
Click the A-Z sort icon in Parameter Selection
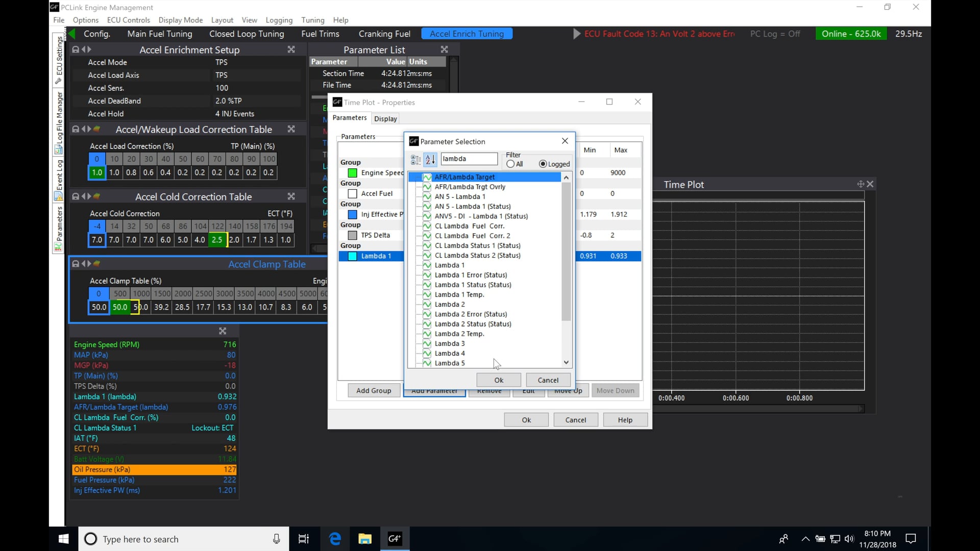point(431,159)
